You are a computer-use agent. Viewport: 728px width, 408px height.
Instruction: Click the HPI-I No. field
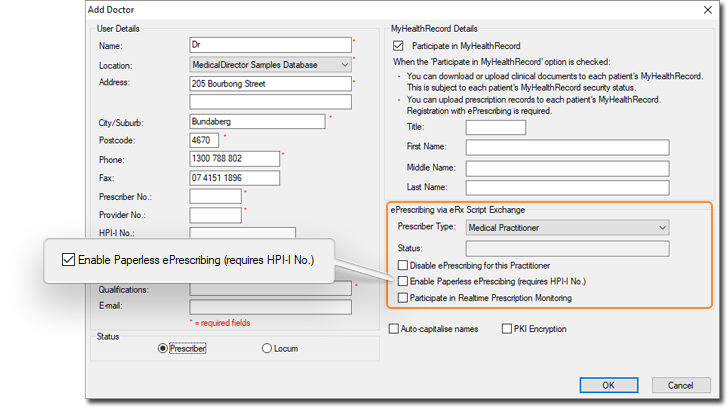coord(242,233)
